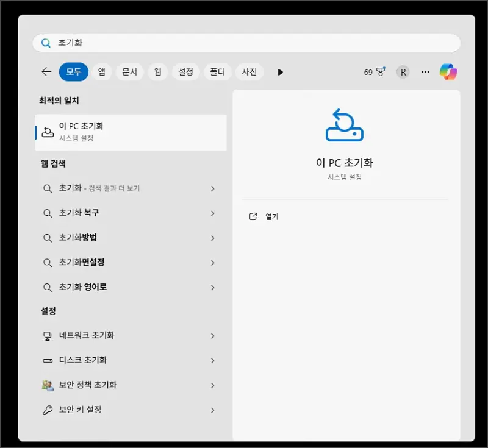Click the network icon beside 네트워크 초기화

pos(48,336)
